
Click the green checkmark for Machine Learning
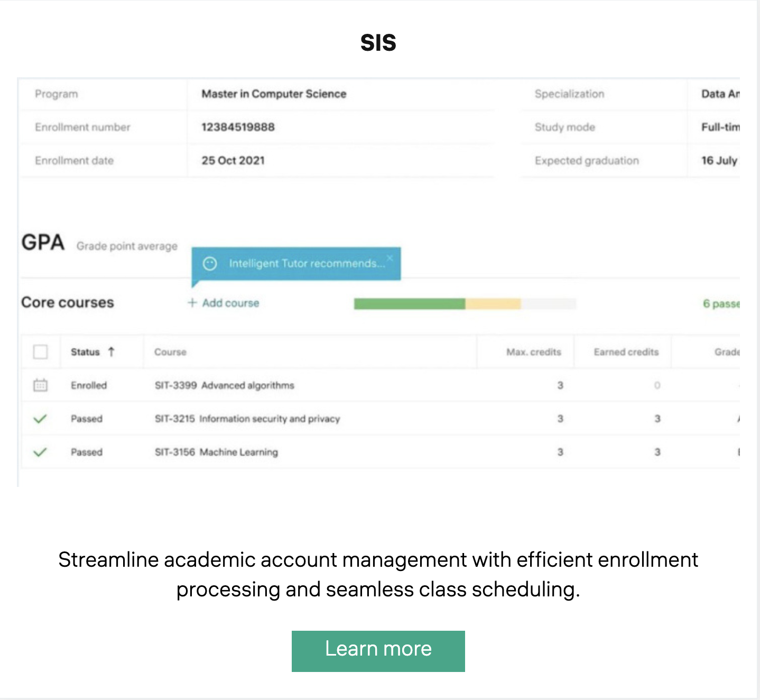40,452
